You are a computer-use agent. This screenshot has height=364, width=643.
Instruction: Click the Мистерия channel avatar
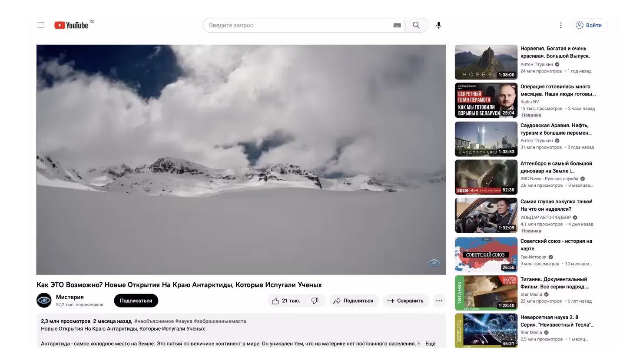pyautogui.click(x=44, y=301)
